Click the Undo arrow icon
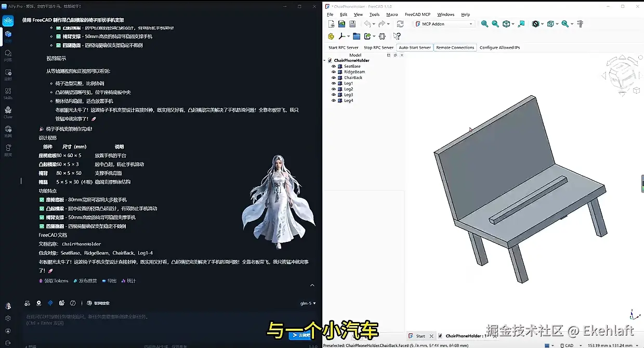644x348 pixels. click(367, 24)
